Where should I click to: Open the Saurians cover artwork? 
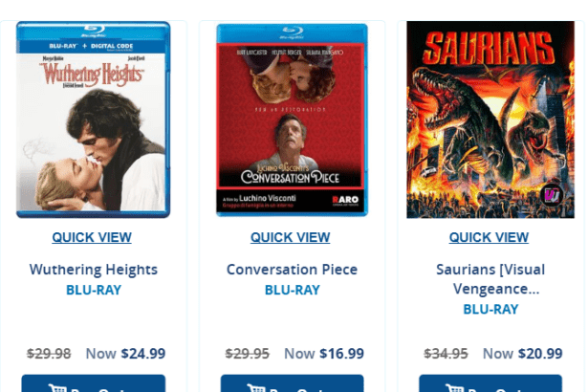(490, 120)
